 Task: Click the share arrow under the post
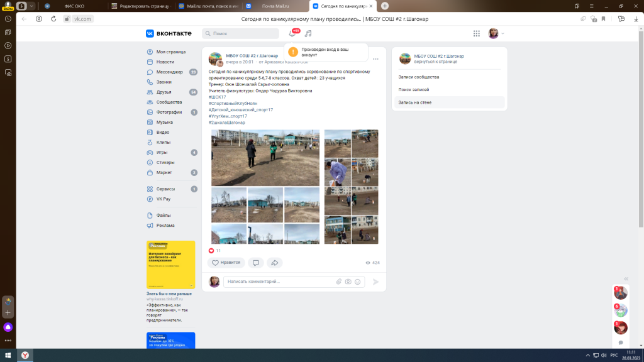coord(274,263)
